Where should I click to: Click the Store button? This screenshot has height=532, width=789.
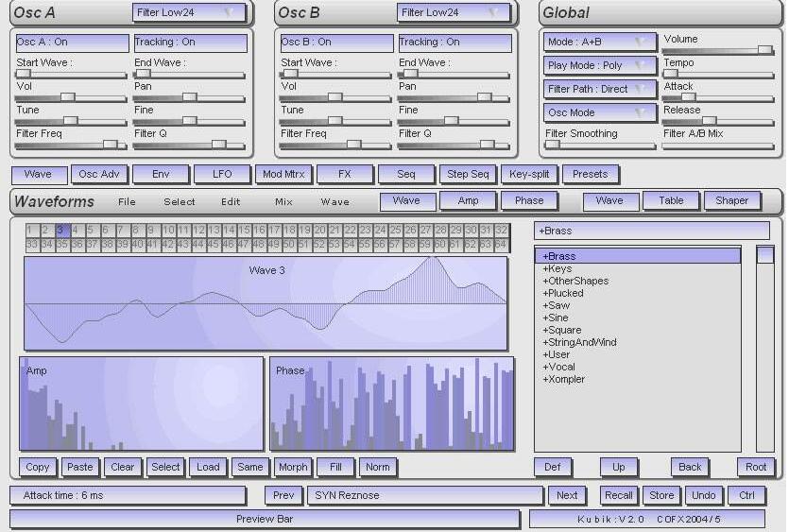click(661, 495)
